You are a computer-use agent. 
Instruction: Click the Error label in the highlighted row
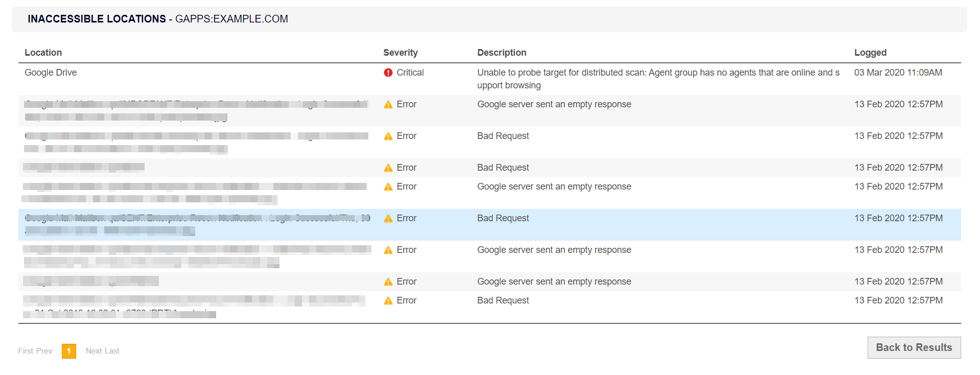click(407, 218)
